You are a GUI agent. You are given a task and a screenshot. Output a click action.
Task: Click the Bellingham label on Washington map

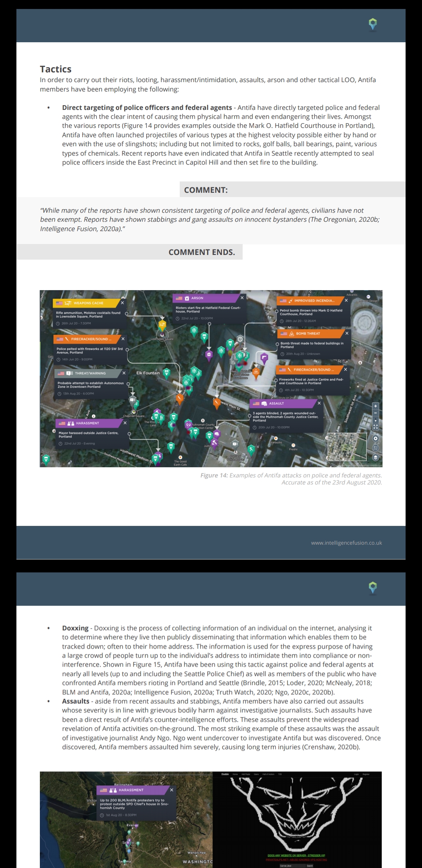tap(123, 784)
